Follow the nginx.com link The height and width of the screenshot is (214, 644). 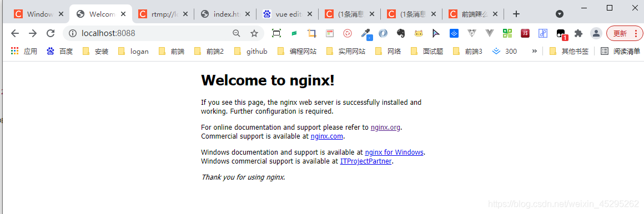point(326,136)
